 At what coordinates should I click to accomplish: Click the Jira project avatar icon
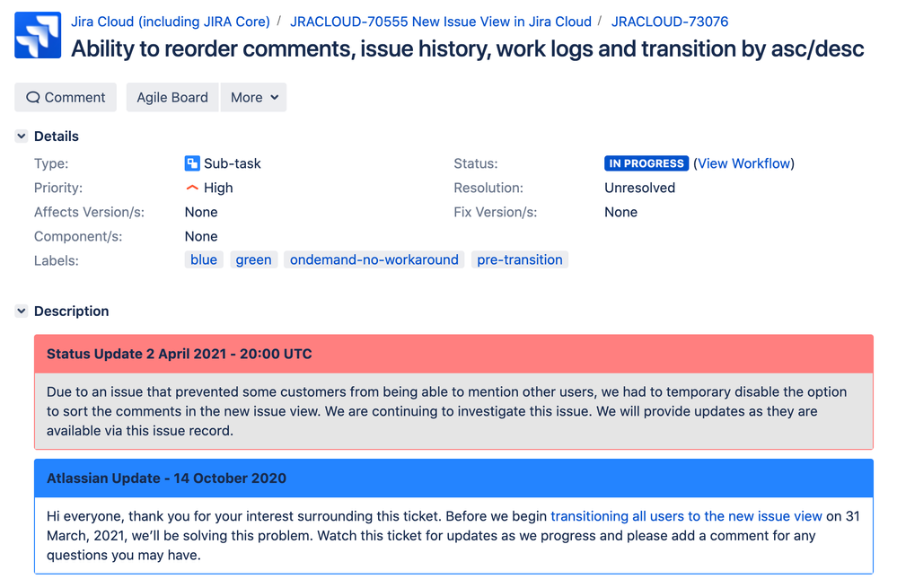38,36
